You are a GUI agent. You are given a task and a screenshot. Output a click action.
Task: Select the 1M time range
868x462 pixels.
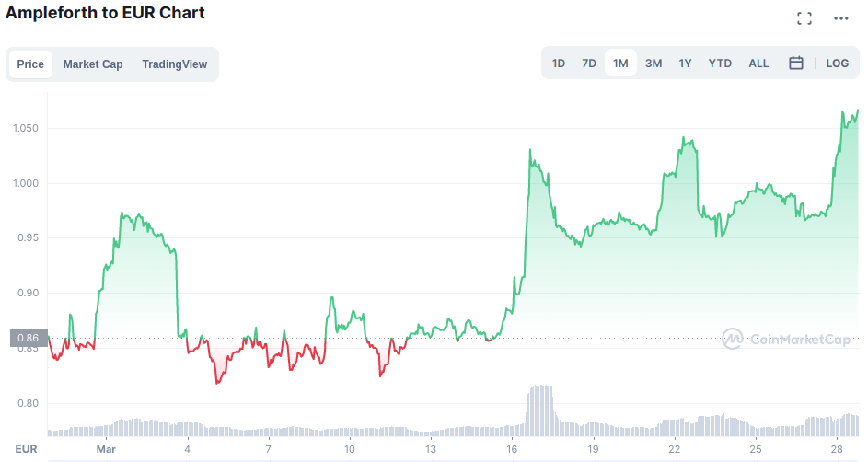point(620,64)
